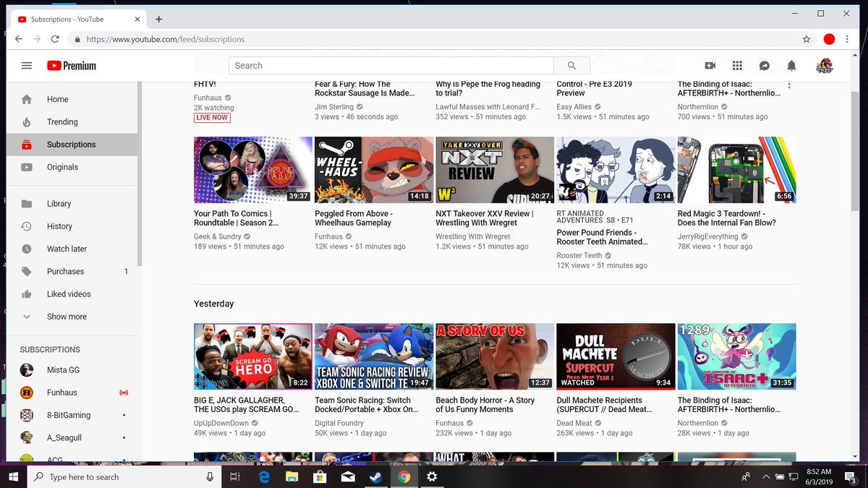This screenshot has width=868, height=488.
Task: Open Scream Go Hero video thumbnail
Action: (x=253, y=356)
